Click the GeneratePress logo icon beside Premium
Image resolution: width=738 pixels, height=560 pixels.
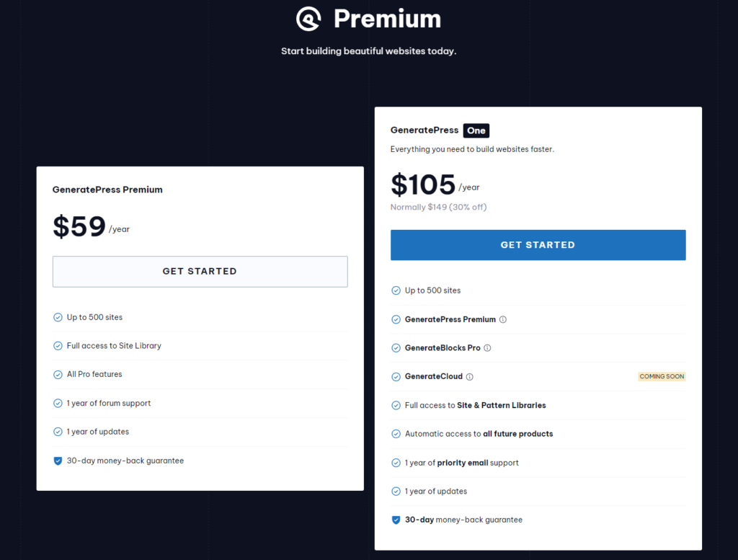pos(308,19)
